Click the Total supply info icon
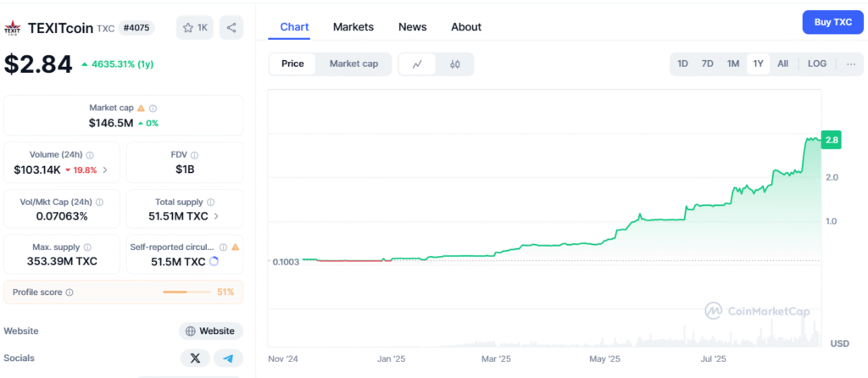 [210, 203]
